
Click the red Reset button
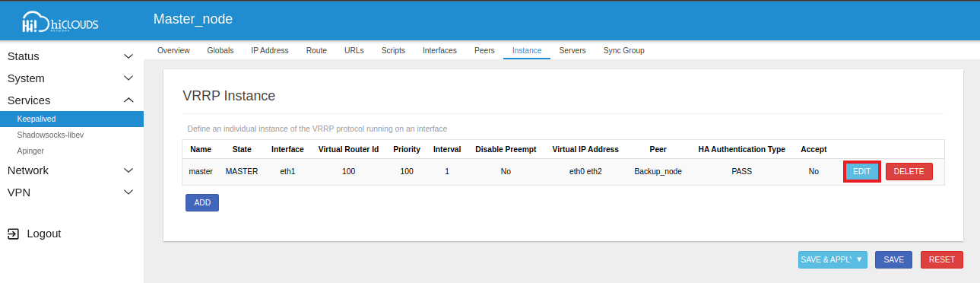(942, 259)
